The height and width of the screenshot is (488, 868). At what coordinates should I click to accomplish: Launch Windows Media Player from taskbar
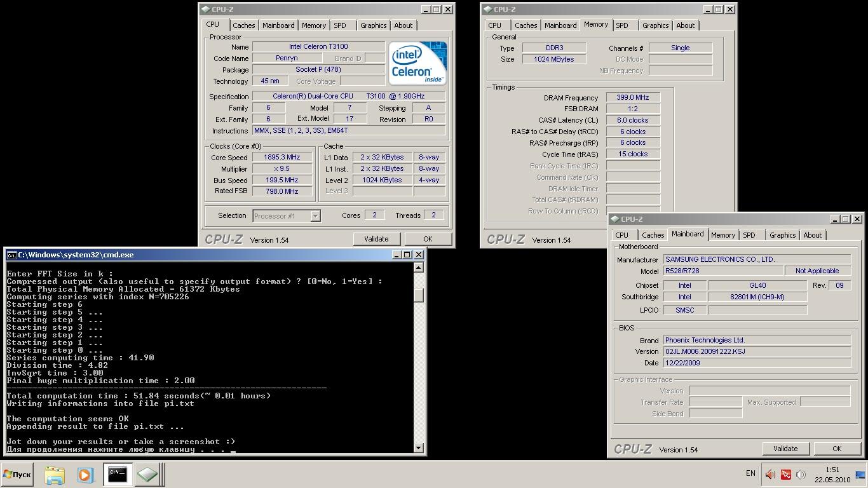pyautogui.click(x=85, y=475)
